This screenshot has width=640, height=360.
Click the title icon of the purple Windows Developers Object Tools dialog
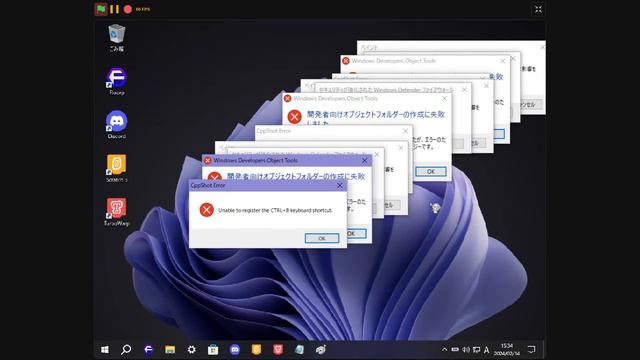(207, 161)
